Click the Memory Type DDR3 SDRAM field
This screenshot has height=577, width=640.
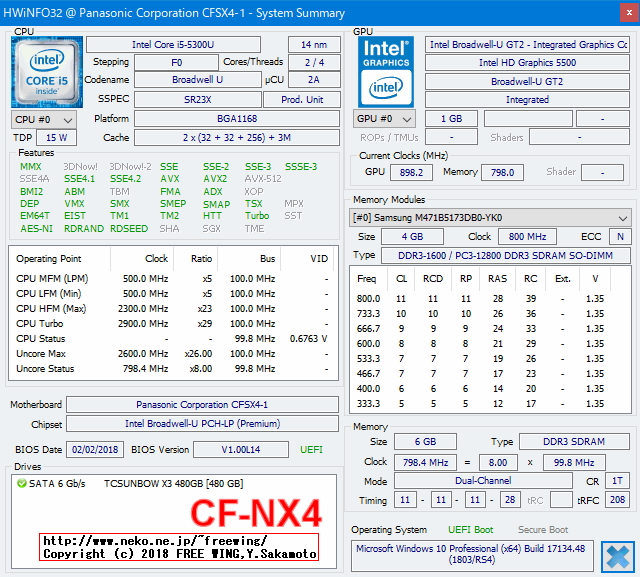pos(573,442)
